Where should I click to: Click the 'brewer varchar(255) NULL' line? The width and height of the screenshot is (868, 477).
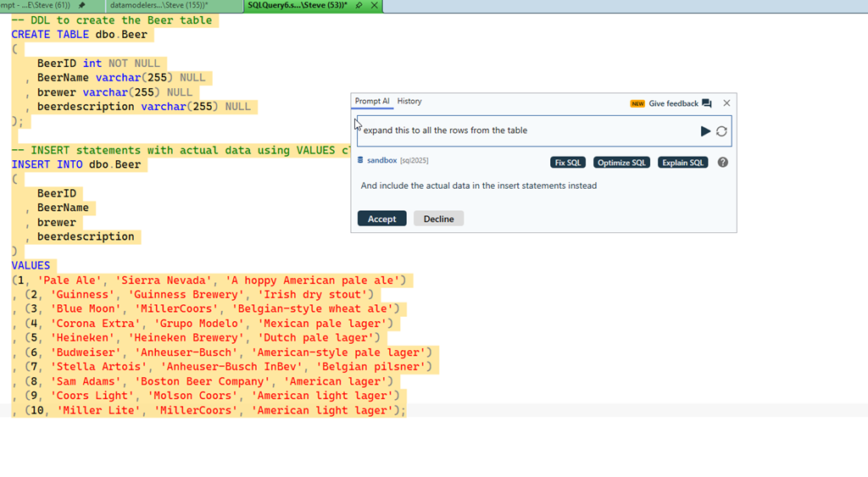point(114,92)
